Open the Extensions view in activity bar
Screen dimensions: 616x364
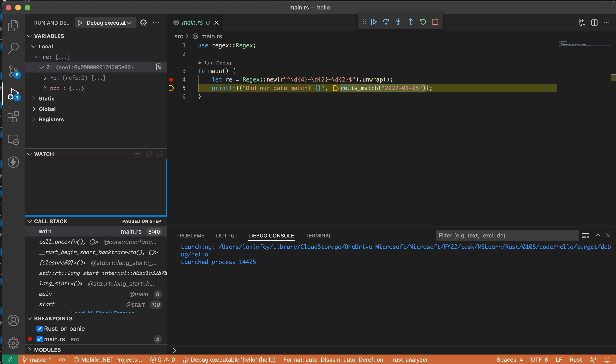coord(13,117)
